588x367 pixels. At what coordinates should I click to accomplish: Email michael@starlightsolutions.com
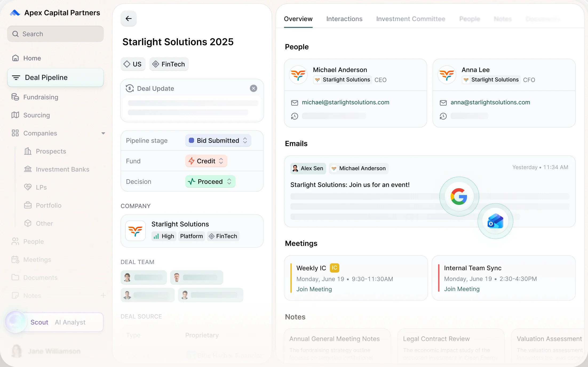point(345,102)
